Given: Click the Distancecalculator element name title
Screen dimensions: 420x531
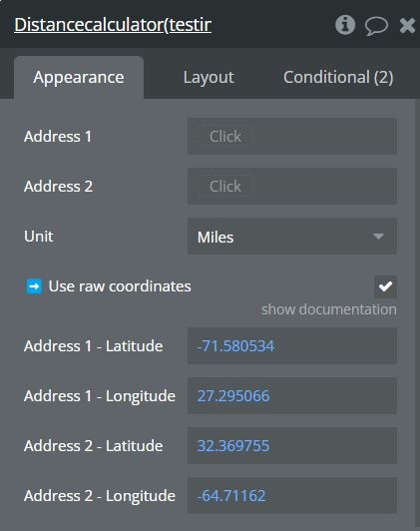Looking at the screenshot, I should point(113,25).
